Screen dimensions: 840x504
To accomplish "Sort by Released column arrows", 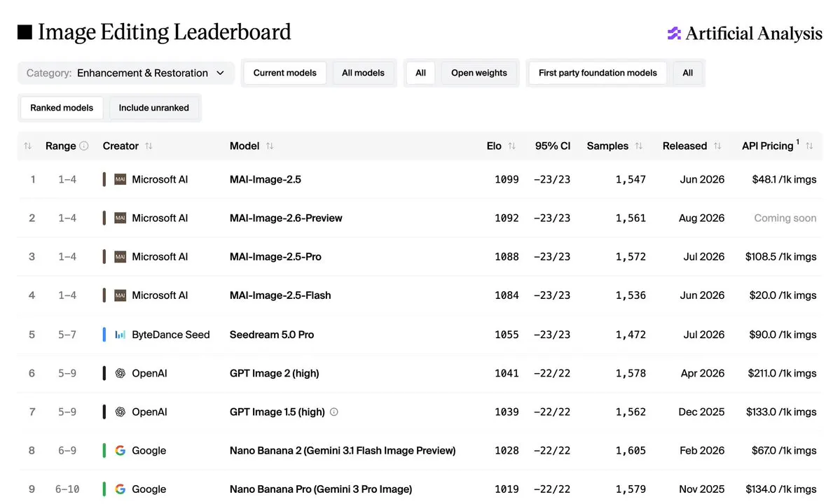I will click(717, 146).
